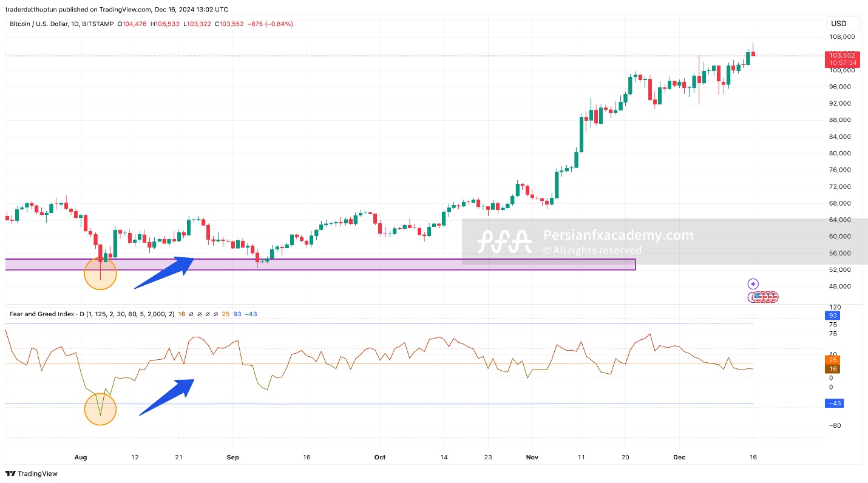Click the Dec label on time axis
The width and height of the screenshot is (868, 483).
679,457
